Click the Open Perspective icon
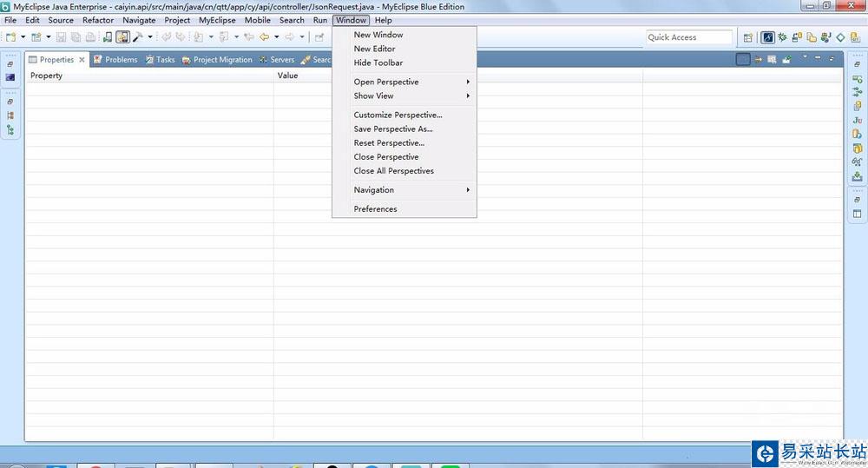Screen dimensions: 868x468 [748, 37]
